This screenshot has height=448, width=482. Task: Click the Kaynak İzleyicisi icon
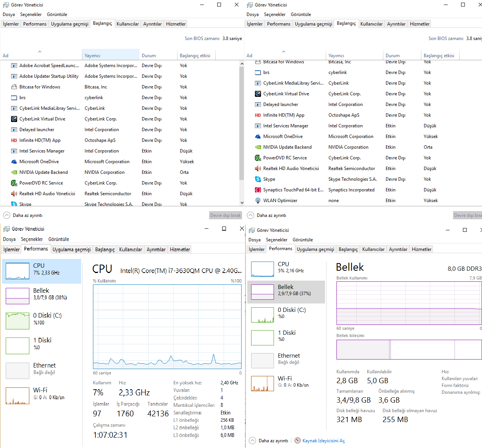click(x=298, y=440)
